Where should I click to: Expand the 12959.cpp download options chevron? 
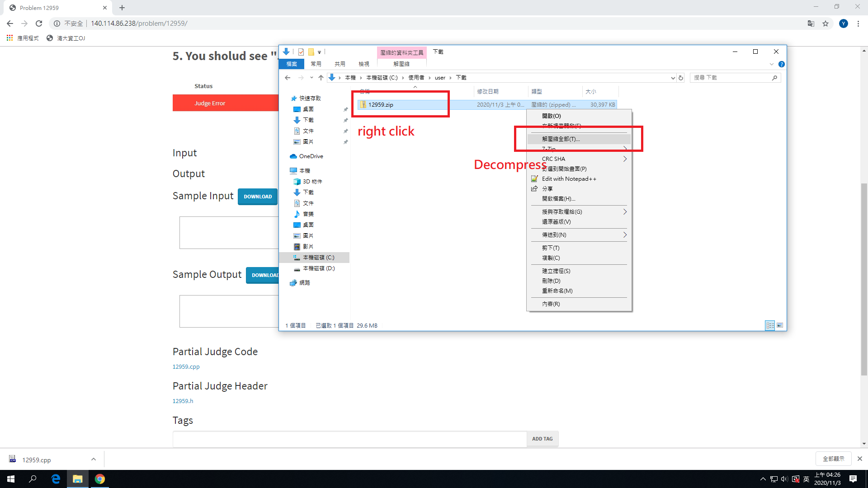pyautogui.click(x=94, y=459)
